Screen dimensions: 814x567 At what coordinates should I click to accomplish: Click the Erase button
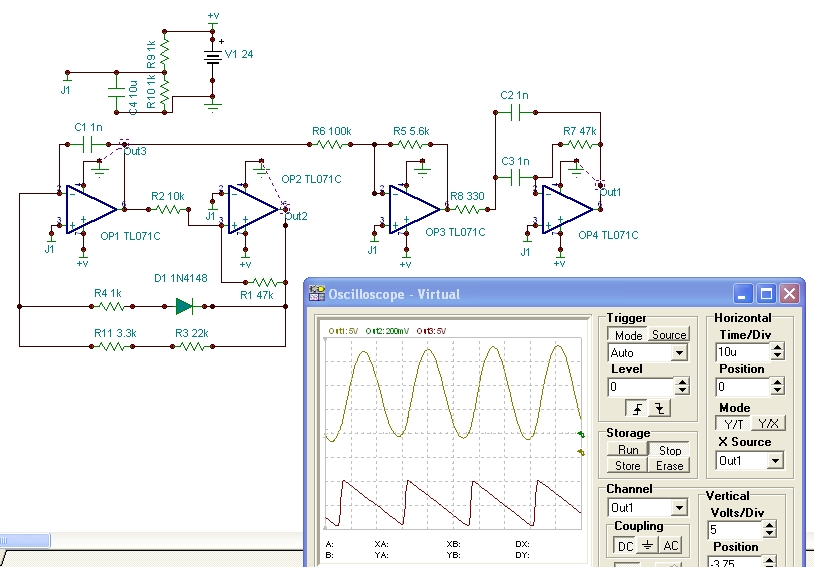point(670,466)
